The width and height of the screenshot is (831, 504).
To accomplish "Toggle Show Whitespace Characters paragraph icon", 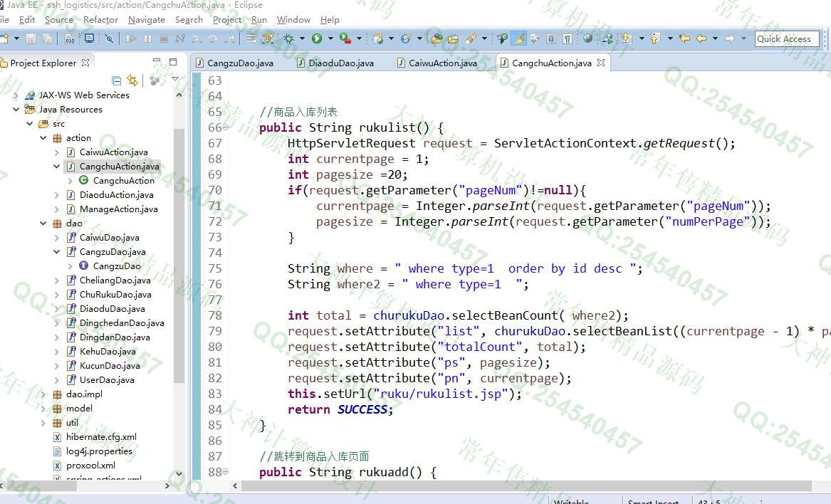I will point(568,38).
